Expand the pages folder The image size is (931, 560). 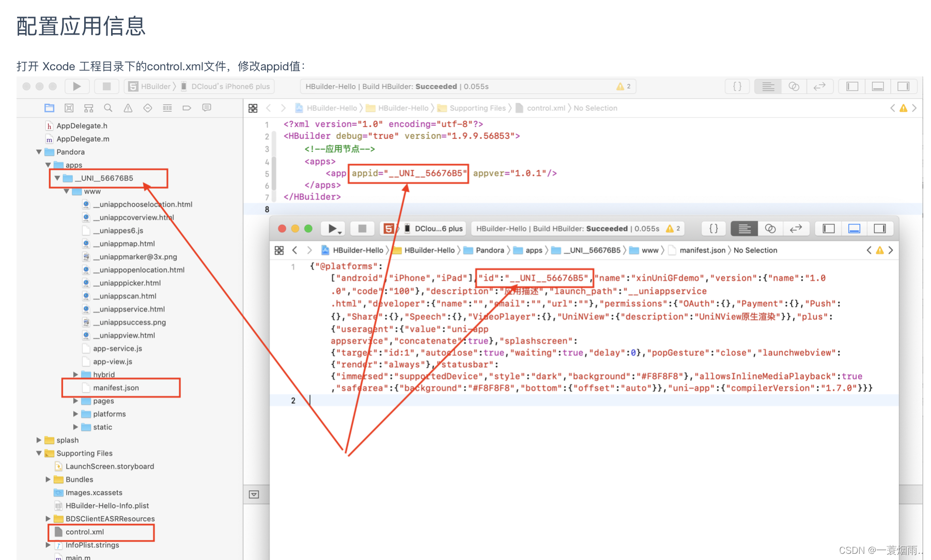tap(76, 401)
